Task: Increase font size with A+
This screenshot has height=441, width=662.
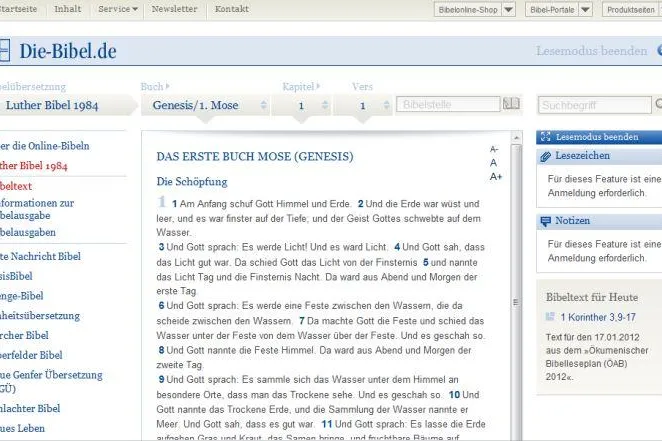Action: coord(496,176)
